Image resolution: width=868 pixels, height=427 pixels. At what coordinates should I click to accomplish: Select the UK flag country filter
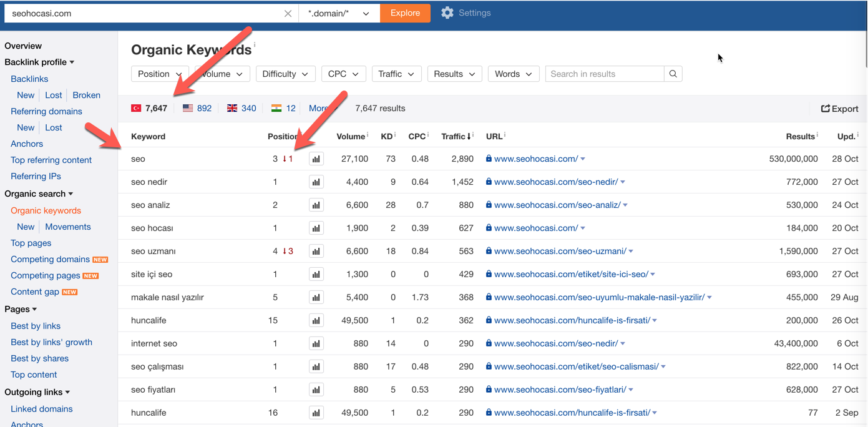(x=232, y=109)
